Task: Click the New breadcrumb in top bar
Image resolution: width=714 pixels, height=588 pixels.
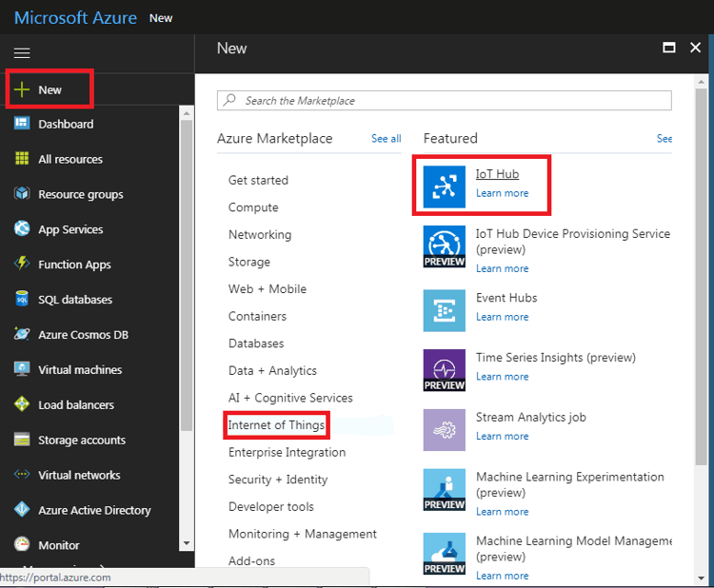Action: point(161,18)
